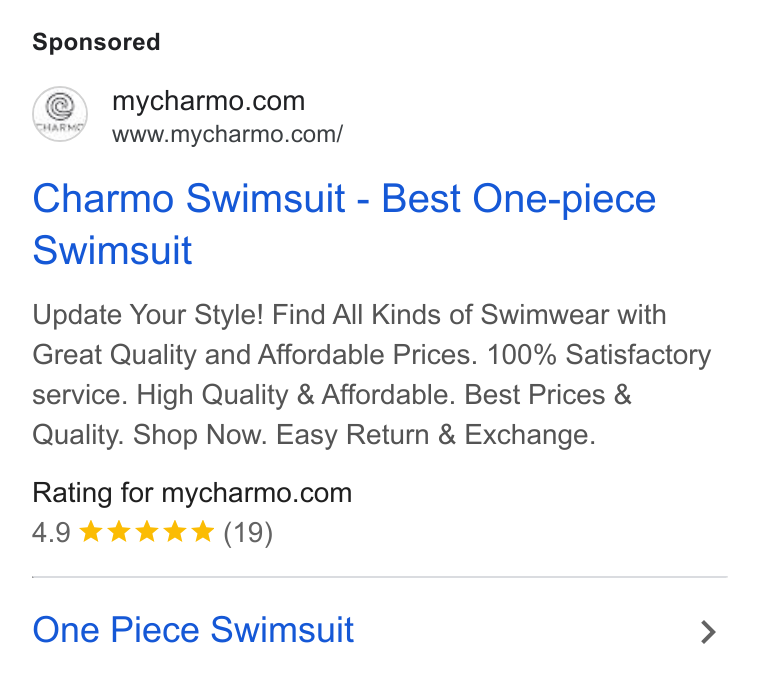Click the second yellow rating star

click(119, 532)
